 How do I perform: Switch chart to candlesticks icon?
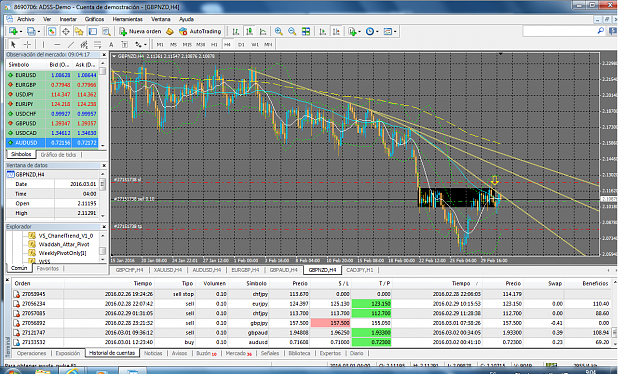[250, 31]
